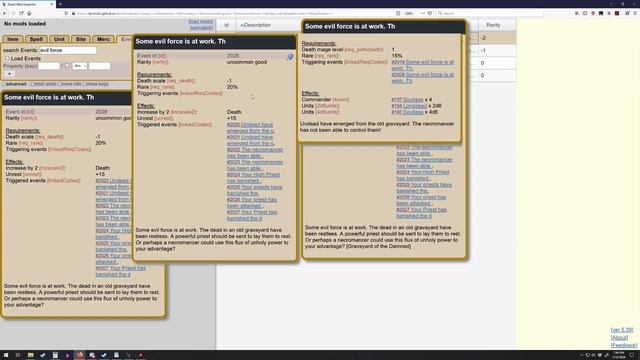This screenshot has height=360, width=640.
Task: Open the browser home page icon
Action: coord(29,13)
